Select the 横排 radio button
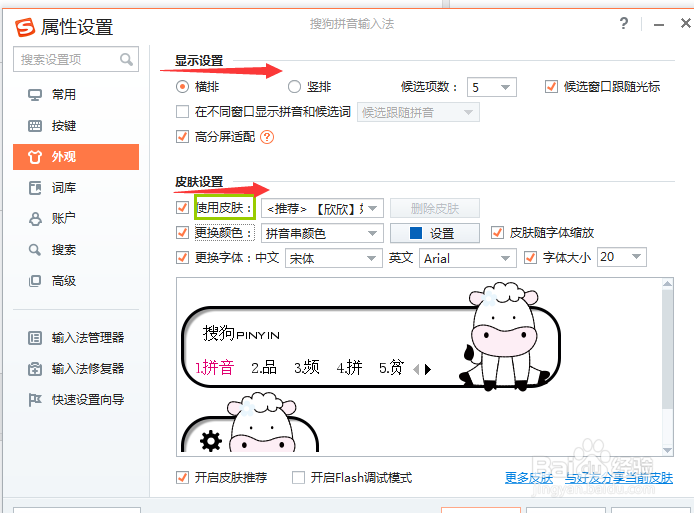Screen dimensions: 694x513 click(182, 86)
